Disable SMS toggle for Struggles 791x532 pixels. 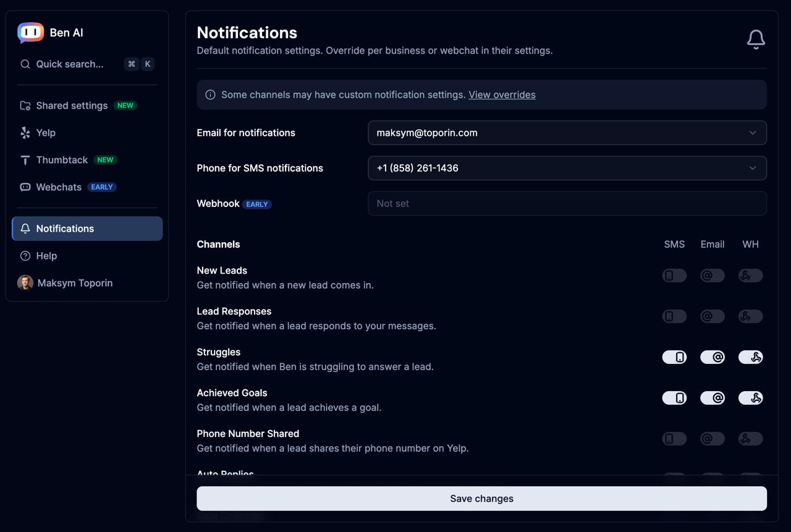coord(674,357)
